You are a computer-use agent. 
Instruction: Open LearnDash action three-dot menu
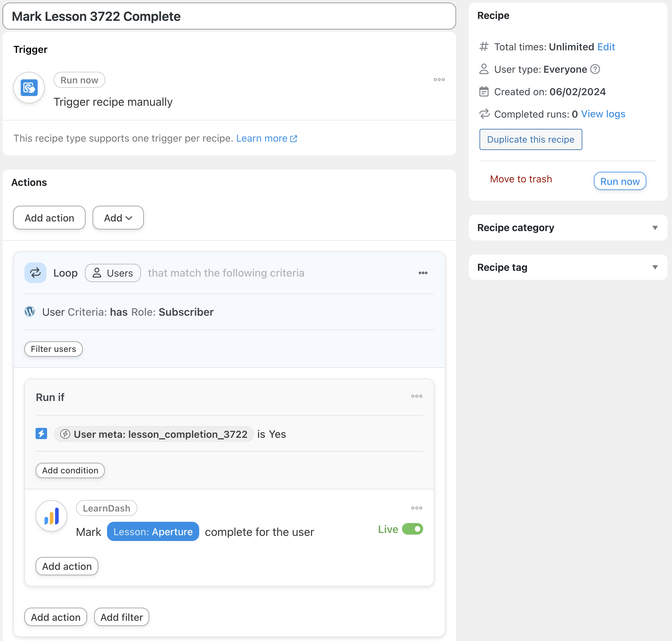[416, 508]
